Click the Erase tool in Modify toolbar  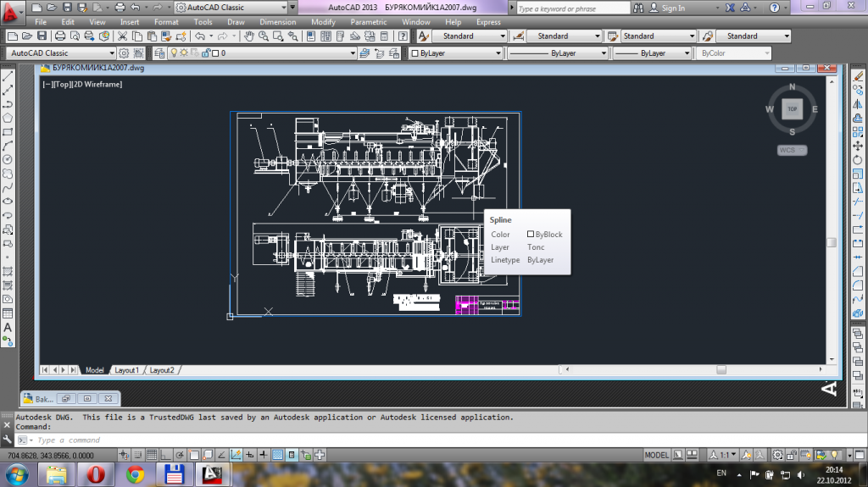pyautogui.click(x=858, y=76)
